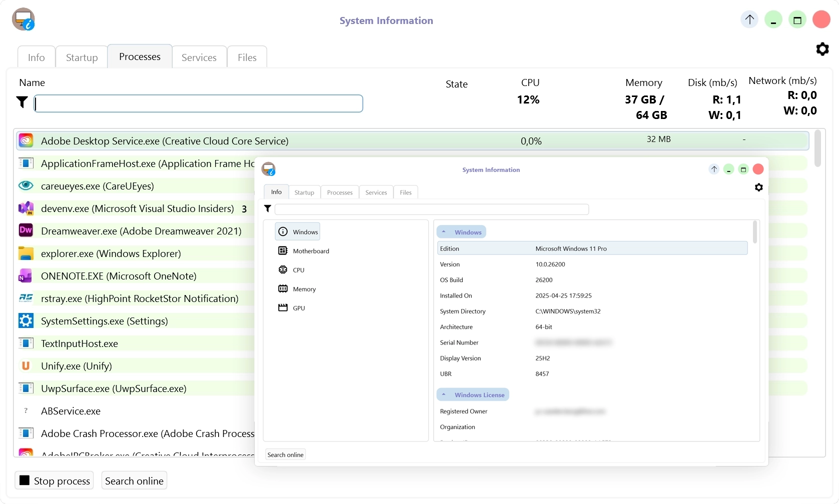Click the Adobe Crash Processor.exe icon

(26, 433)
